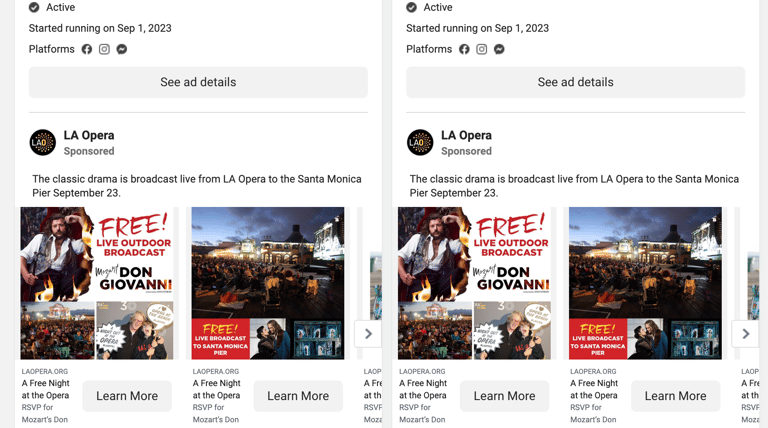Open See ad details for right ad

[x=576, y=82]
